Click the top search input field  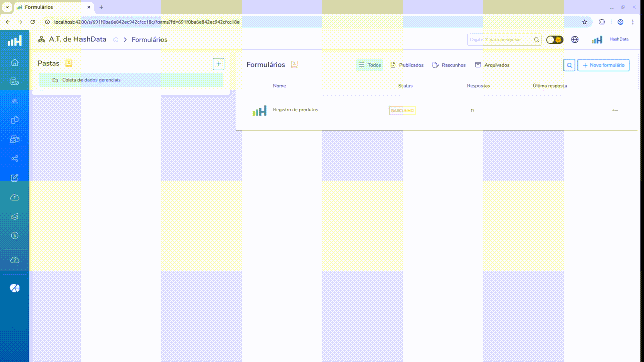click(x=501, y=40)
